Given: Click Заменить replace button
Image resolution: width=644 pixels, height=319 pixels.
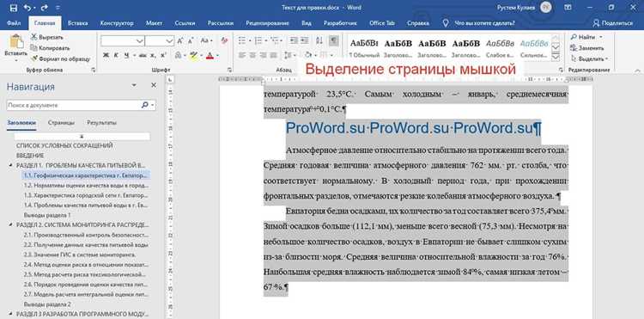Looking at the screenshot, I should point(587,47).
